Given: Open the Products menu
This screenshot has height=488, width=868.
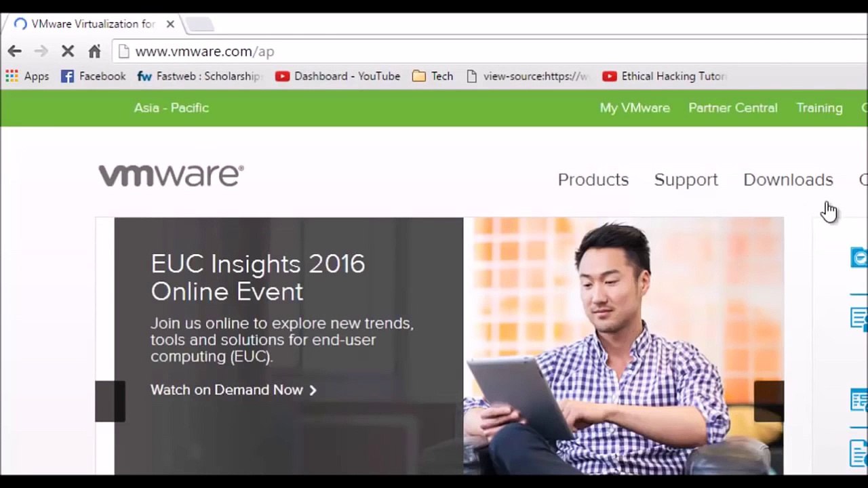Looking at the screenshot, I should pos(593,180).
